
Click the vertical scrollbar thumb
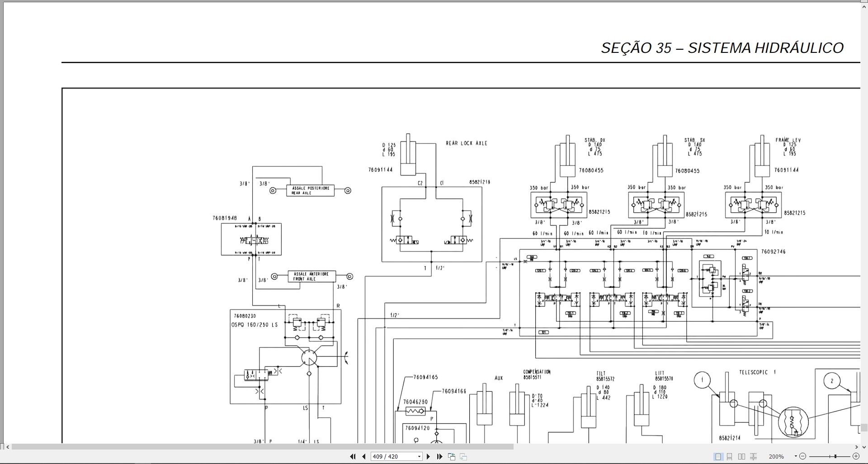coord(864,428)
